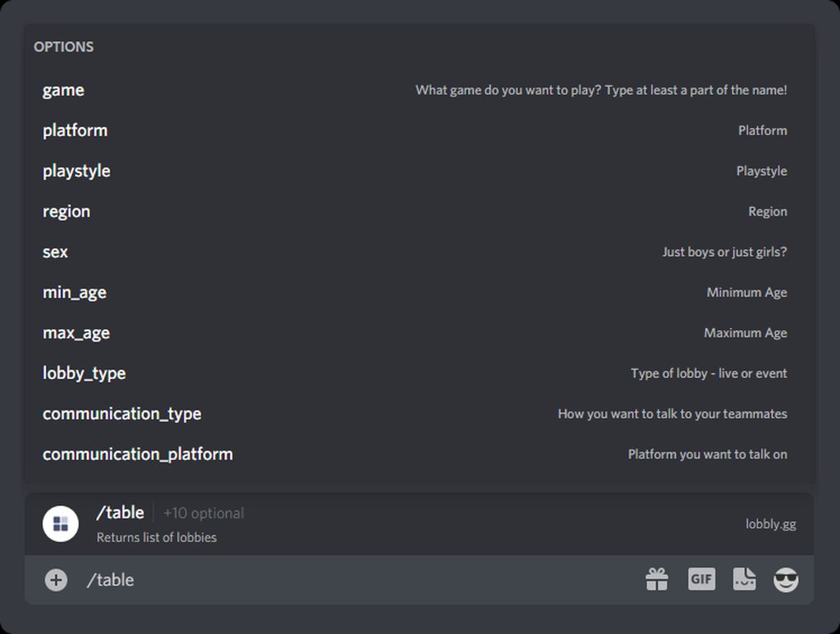Select the game option
The width and height of the screenshot is (840, 634).
tap(63, 90)
